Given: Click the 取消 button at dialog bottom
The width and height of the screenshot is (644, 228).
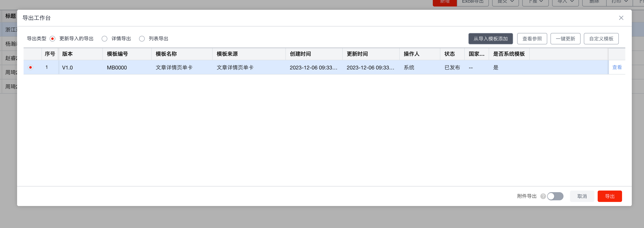Looking at the screenshot, I should (582, 196).
